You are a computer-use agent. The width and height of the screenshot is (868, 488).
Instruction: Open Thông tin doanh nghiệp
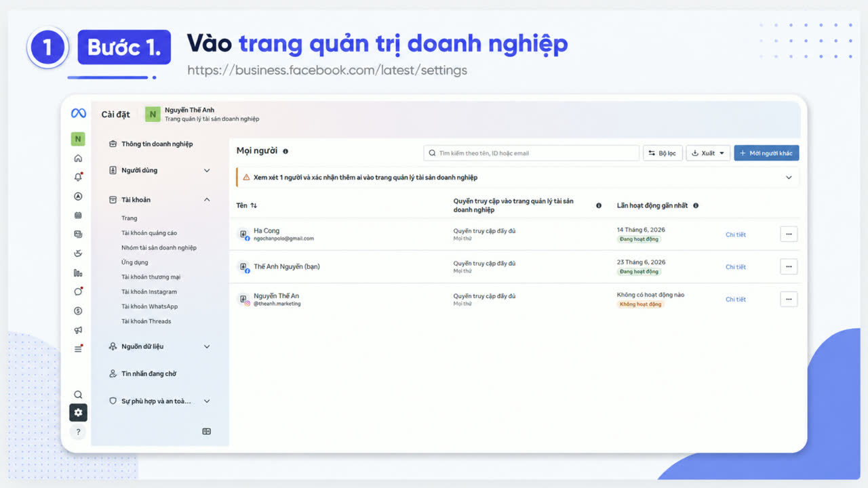(x=151, y=144)
